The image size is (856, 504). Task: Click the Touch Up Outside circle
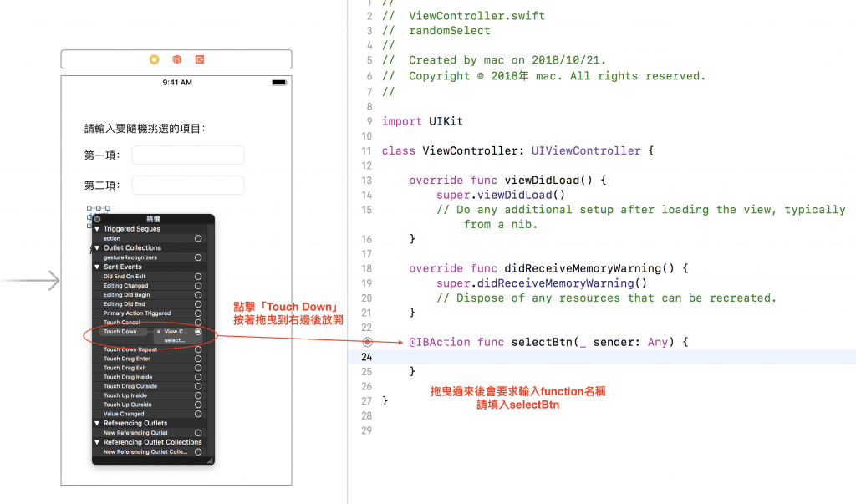[x=198, y=405]
